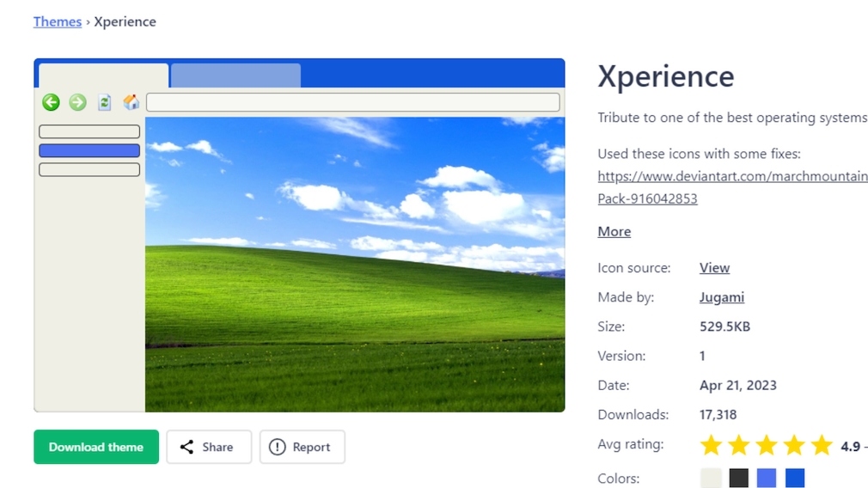This screenshot has height=488, width=868.
Task: Expand description with the More link
Action: click(614, 232)
